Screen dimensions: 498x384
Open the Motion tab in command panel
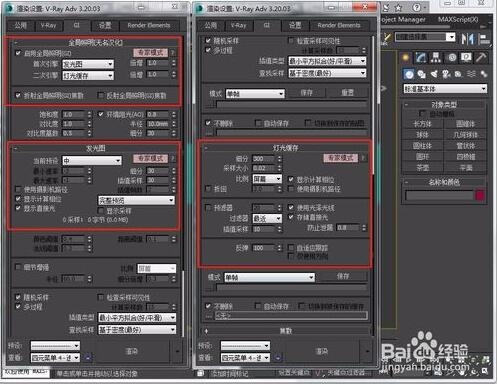[x=452, y=58]
